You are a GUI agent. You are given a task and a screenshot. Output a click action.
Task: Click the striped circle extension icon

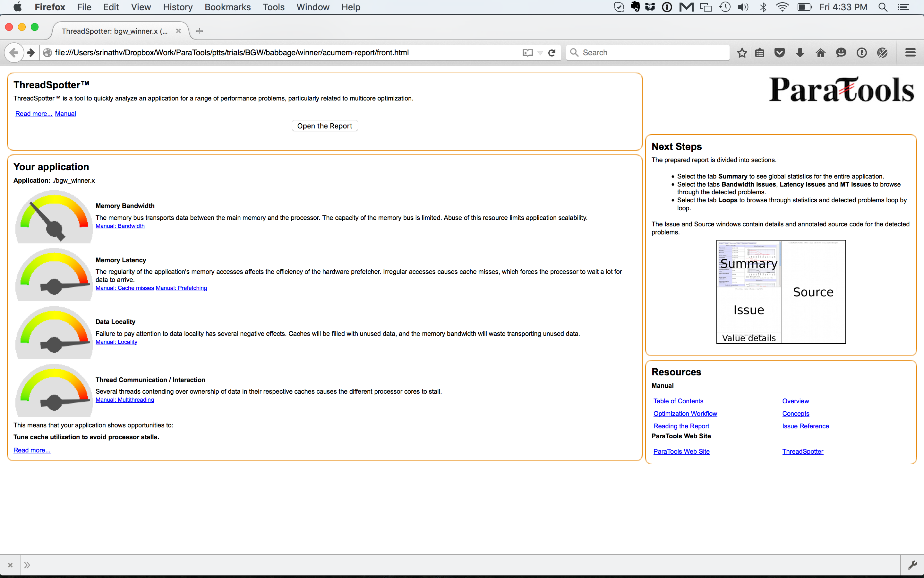882,53
